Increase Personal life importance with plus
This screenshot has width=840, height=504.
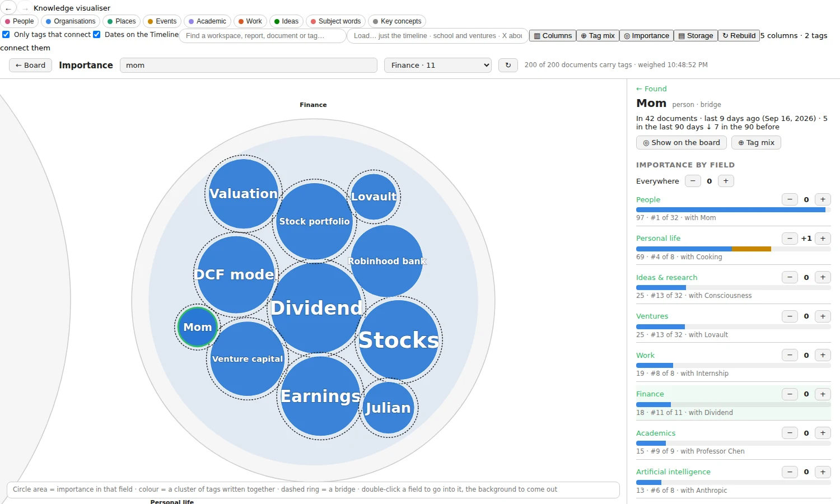click(823, 239)
